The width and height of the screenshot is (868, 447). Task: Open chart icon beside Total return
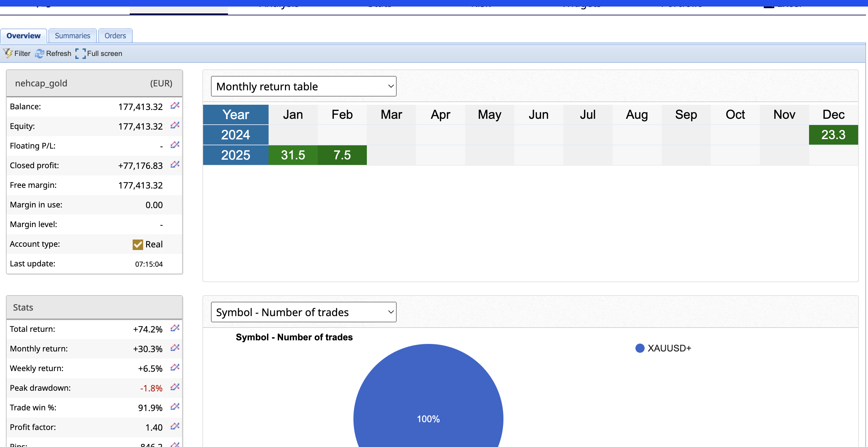point(175,328)
